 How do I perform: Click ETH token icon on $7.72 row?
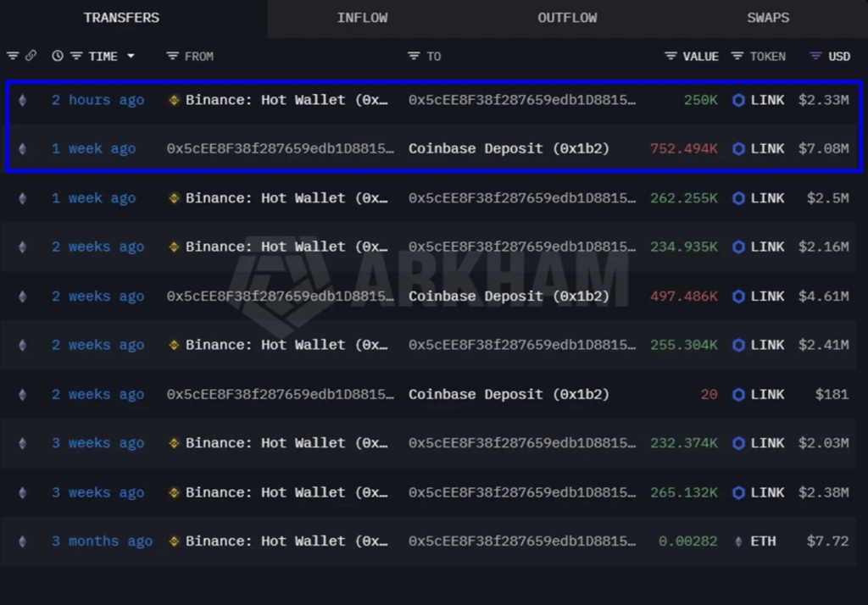point(738,541)
